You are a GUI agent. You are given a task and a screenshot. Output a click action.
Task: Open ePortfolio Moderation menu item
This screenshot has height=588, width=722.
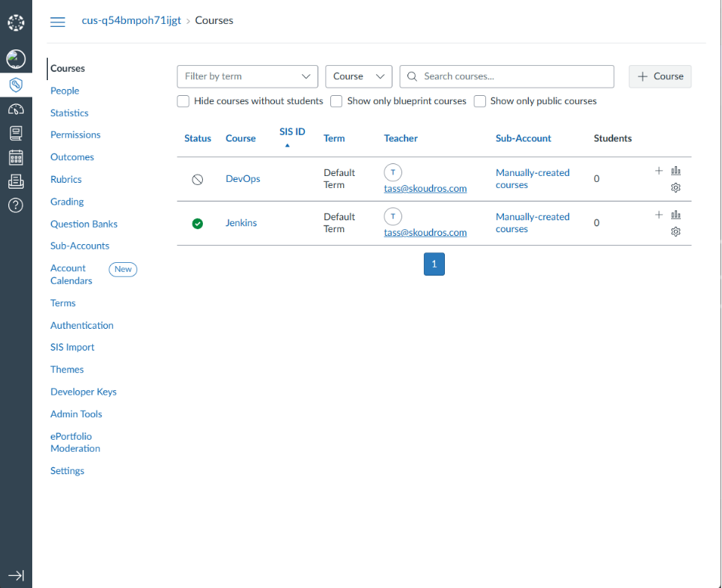point(75,443)
